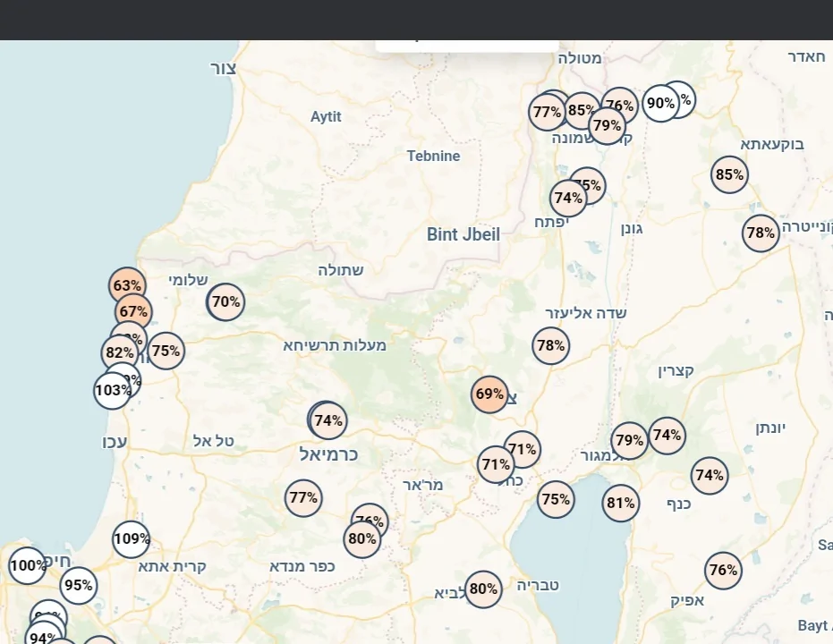Click the 79% marker near אלמגור
This screenshot has width=833, height=644.
click(629, 440)
